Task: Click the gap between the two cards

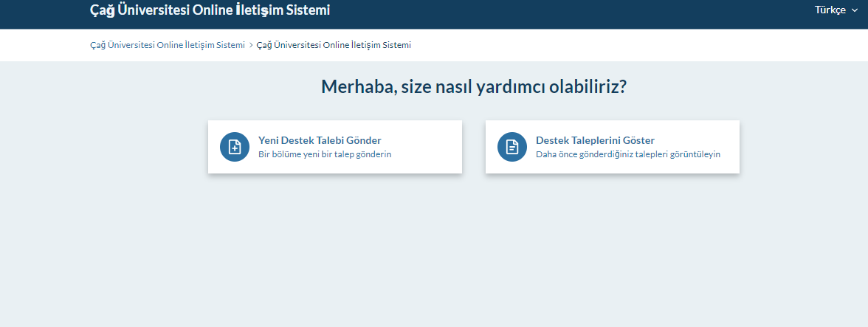Action: click(x=474, y=147)
